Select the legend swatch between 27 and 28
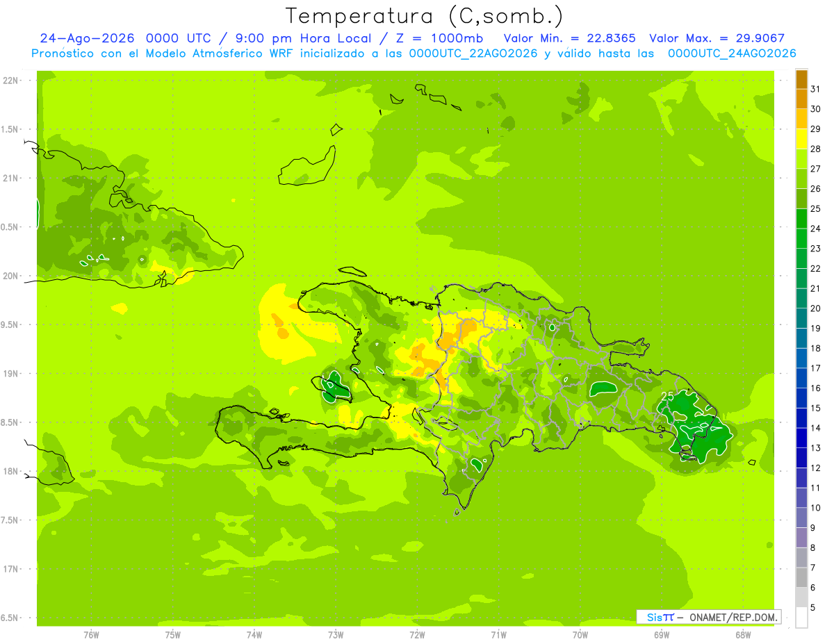 pos(801,159)
